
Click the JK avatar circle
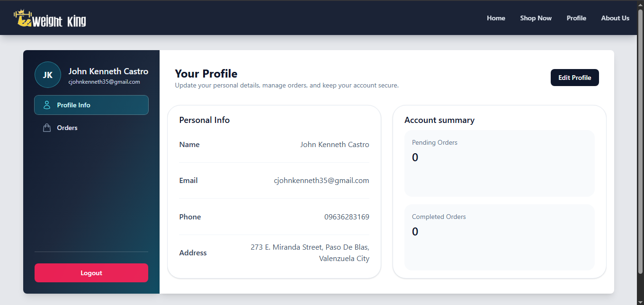click(48, 75)
